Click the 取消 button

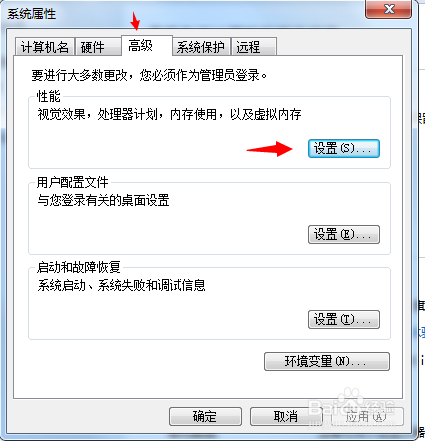click(286, 416)
